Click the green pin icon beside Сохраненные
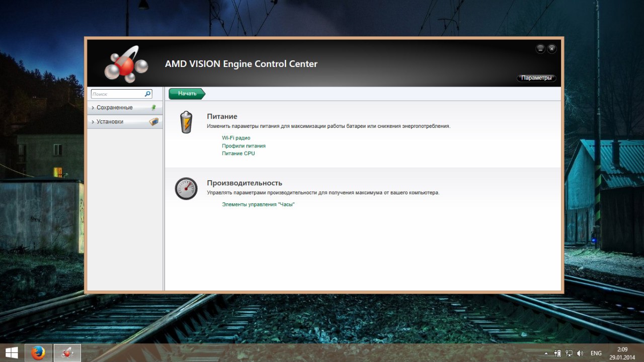This screenshot has width=644, height=362. tap(154, 107)
